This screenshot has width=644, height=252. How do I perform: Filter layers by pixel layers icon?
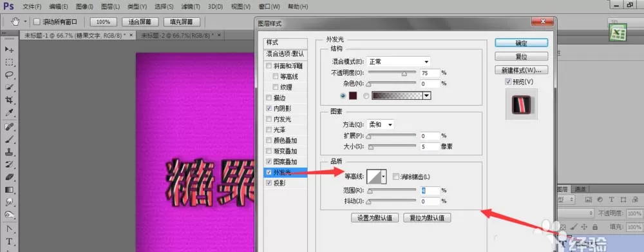pos(588,199)
